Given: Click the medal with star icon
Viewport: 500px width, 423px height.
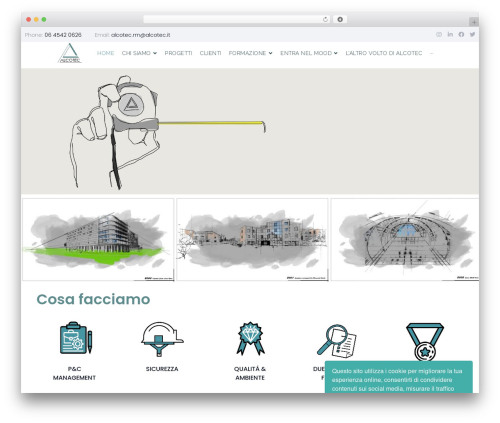Looking at the screenshot, I should pos(425,341).
